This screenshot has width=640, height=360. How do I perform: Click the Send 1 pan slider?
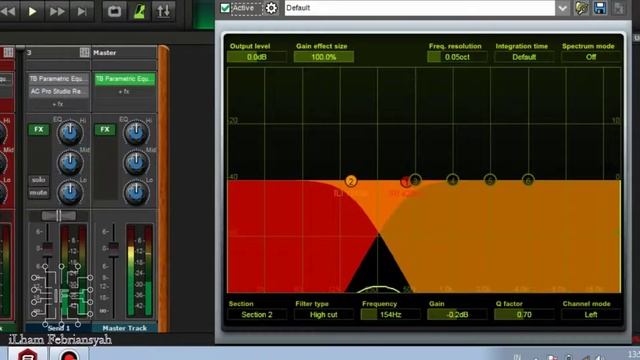[58, 216]
